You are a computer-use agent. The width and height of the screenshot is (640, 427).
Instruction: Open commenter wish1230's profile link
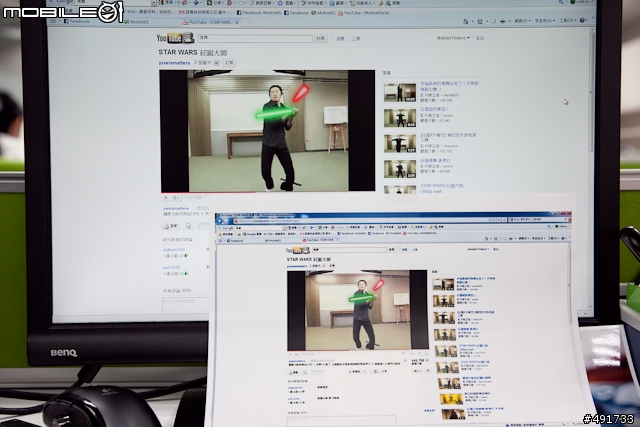click(171, 267)
